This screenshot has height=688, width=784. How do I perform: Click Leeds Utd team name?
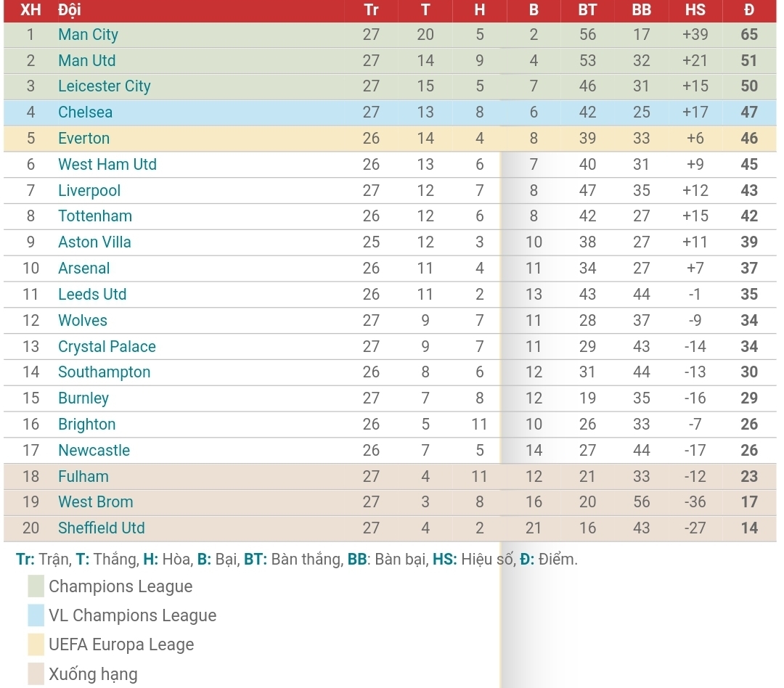92,295
